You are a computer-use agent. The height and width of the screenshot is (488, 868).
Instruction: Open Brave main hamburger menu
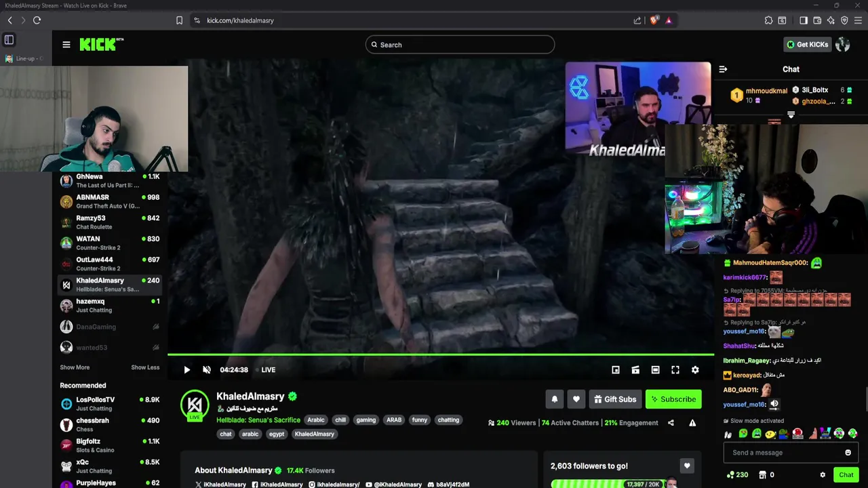tap(859, 20)
